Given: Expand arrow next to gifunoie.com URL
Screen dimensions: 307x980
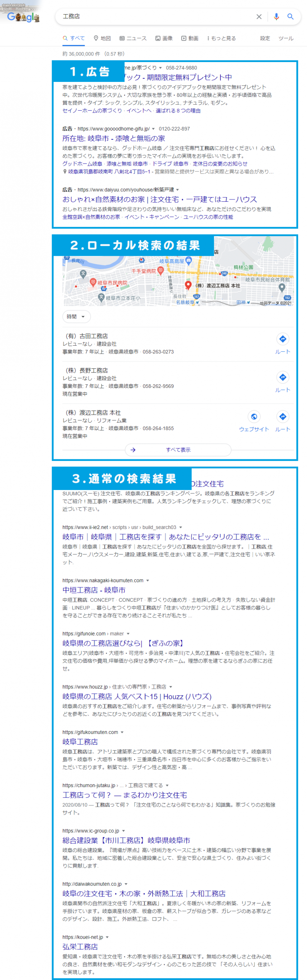Looking at the screenshot, I should point(128,634).
